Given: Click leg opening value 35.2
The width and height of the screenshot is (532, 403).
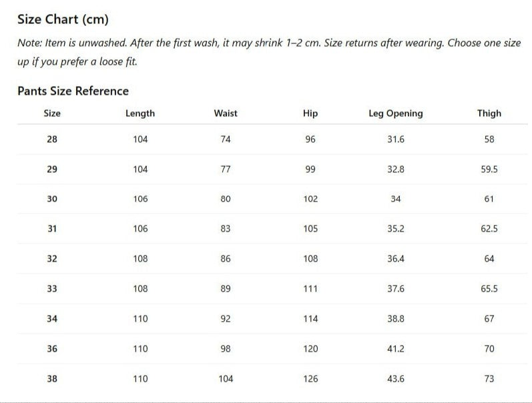Looking at the screenshot, I should 396,229.
